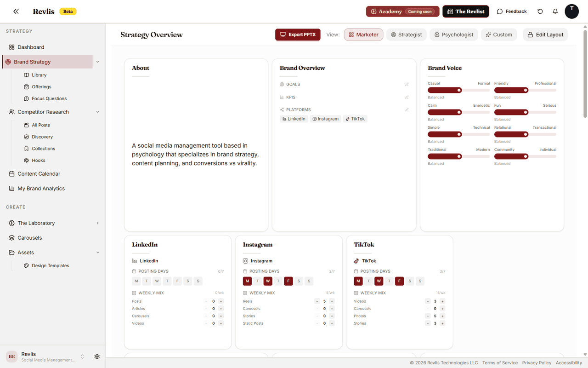Increase Instagram Stories count
The height and width of the screenshot is (368, 588).
pos(332,316)
